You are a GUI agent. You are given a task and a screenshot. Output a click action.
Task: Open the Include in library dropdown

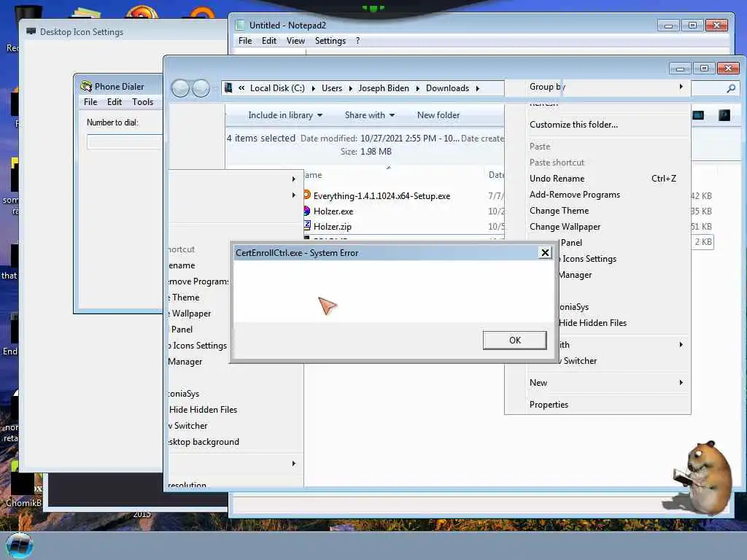click(x=285, y=115)
